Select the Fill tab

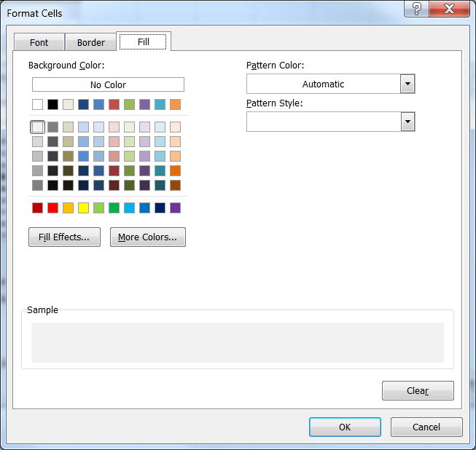144,42
